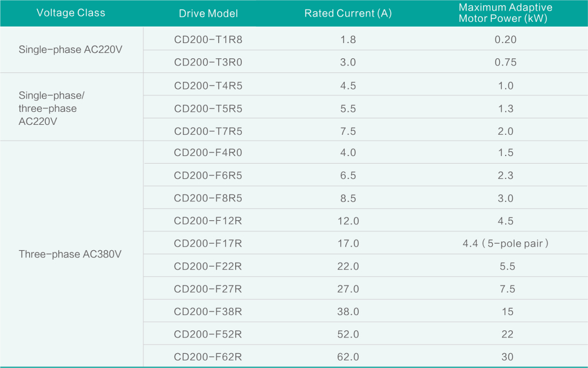Image resolution: width=588 pixels, height=368 pixels.
Task: Click drive model CD200-T7R5
Action: 208,131
